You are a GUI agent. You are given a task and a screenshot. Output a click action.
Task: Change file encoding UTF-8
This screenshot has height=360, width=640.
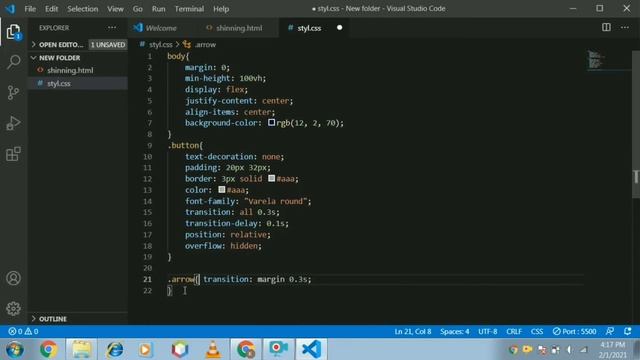[487, 331]
